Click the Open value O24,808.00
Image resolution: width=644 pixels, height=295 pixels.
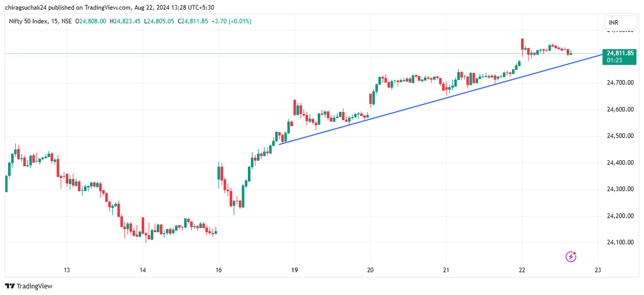(91, 21)
